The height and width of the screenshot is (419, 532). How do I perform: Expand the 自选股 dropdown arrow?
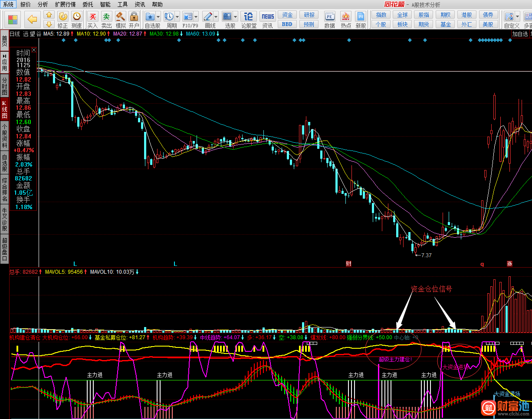click(x=158, y=17)
